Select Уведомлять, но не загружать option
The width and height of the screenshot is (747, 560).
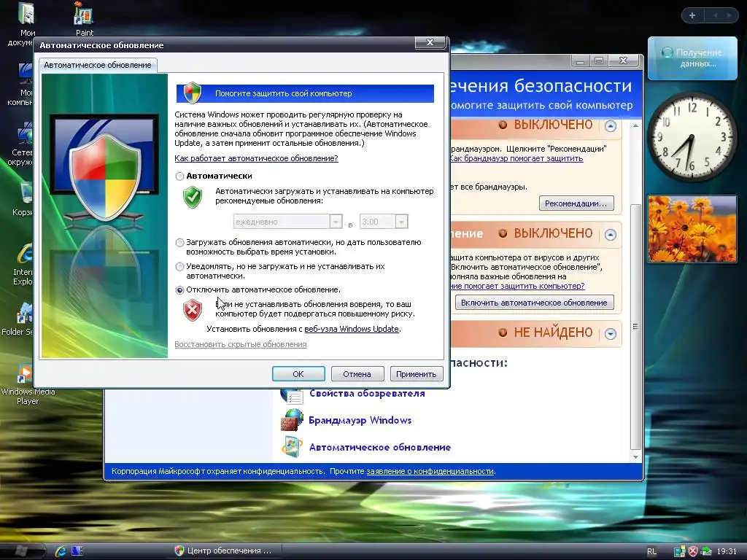point(179,267)
